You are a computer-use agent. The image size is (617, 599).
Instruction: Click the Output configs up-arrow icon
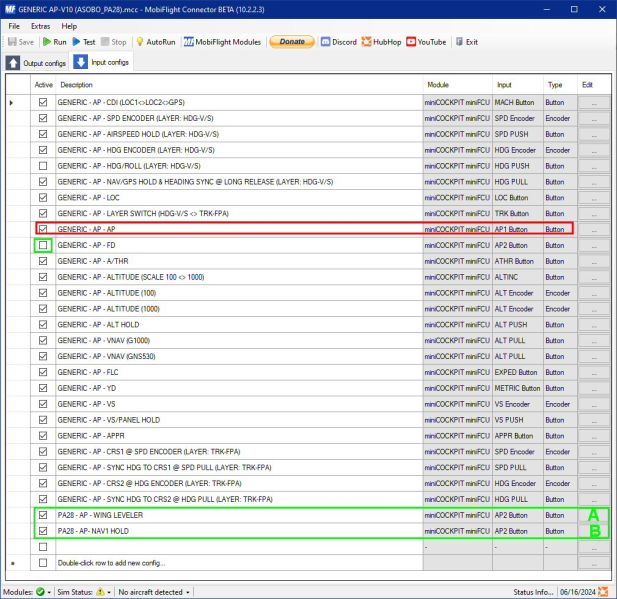tap(13, 63)
